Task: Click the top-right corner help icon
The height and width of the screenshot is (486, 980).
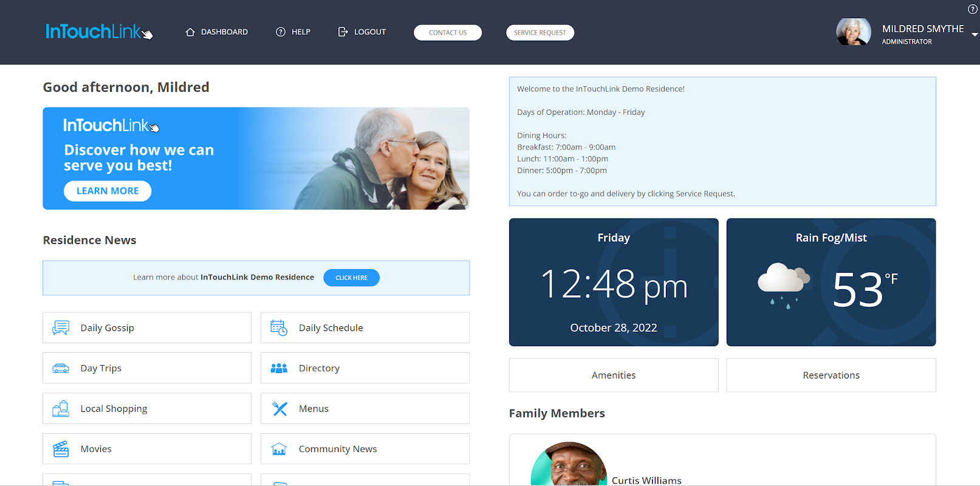Action: (x=973, y=9)
